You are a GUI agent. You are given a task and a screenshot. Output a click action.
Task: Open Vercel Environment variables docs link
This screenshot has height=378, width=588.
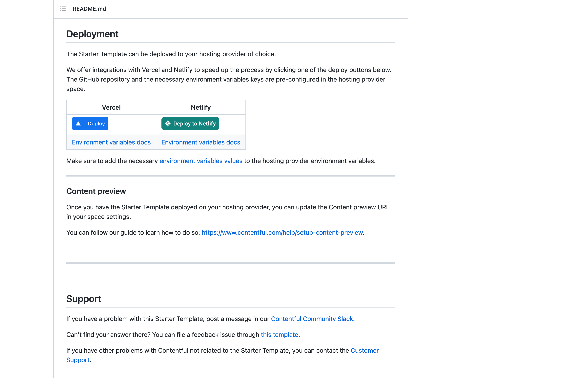(111, 142)
